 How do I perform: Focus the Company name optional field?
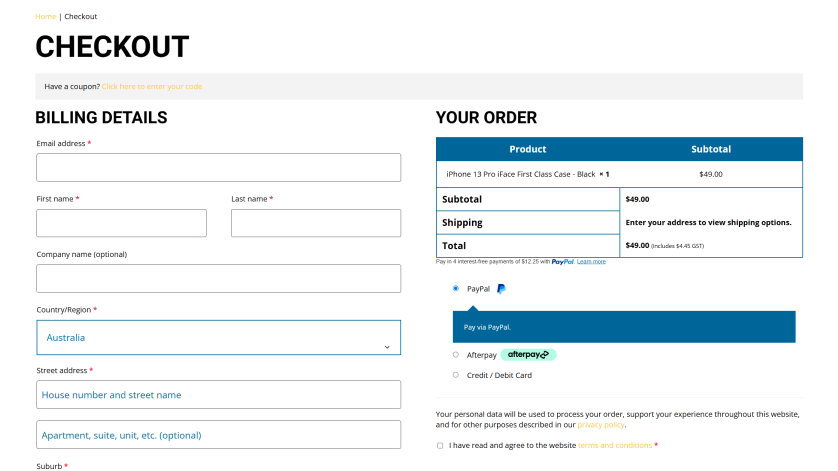(x=219, y=279)
